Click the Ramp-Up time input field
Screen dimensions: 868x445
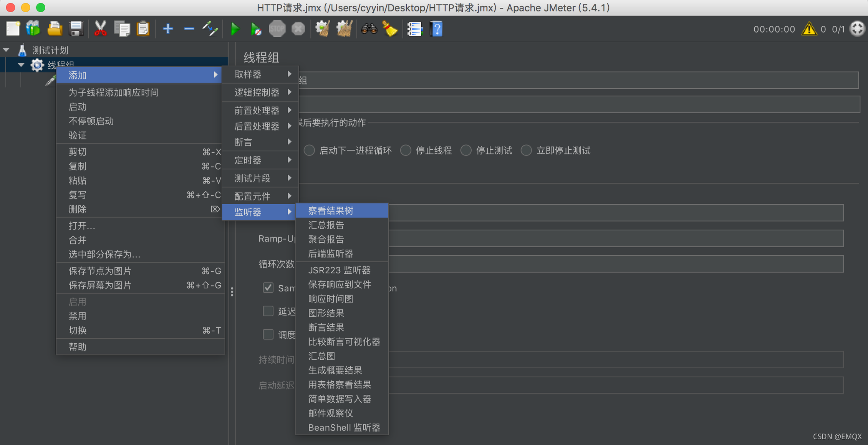click(616, 238)
